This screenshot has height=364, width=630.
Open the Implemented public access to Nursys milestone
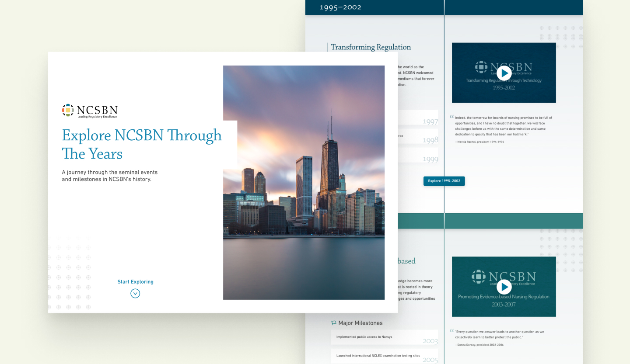[x=384, y=337]
